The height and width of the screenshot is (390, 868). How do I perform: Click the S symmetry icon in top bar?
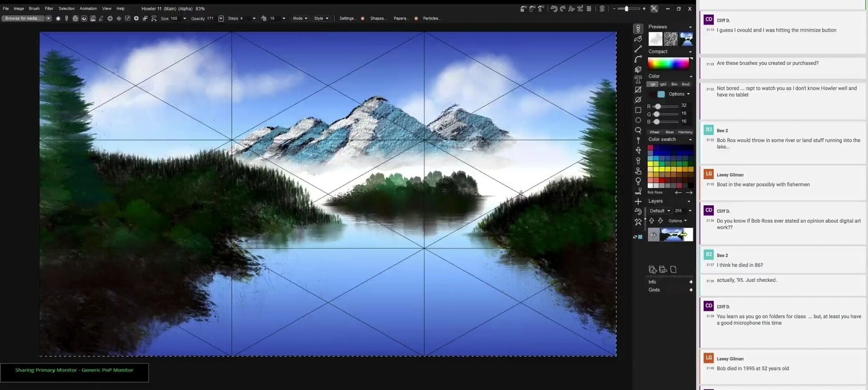(602, 9)
